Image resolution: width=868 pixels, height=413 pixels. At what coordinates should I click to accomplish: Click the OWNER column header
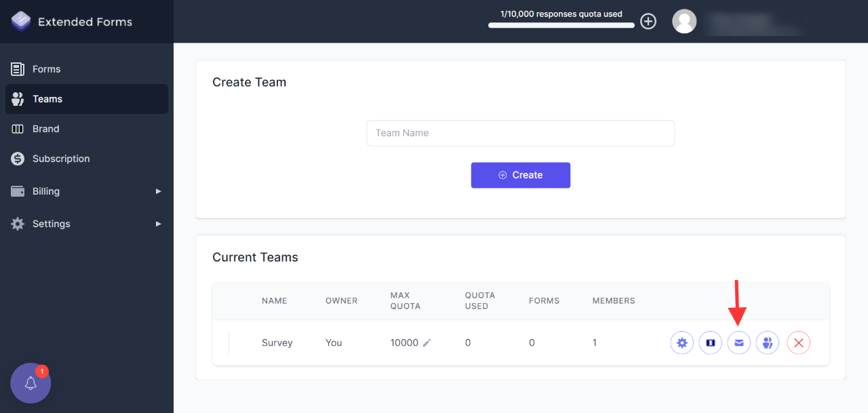point(342,300)
